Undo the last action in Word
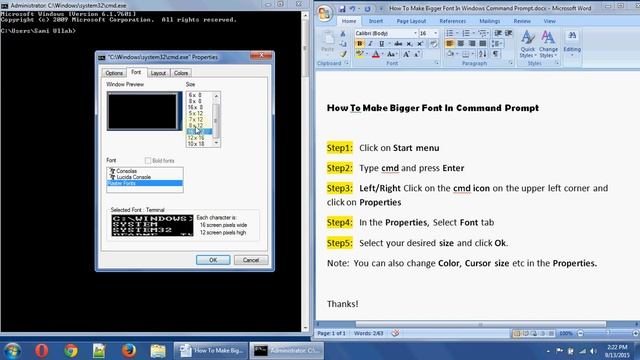 352,9
